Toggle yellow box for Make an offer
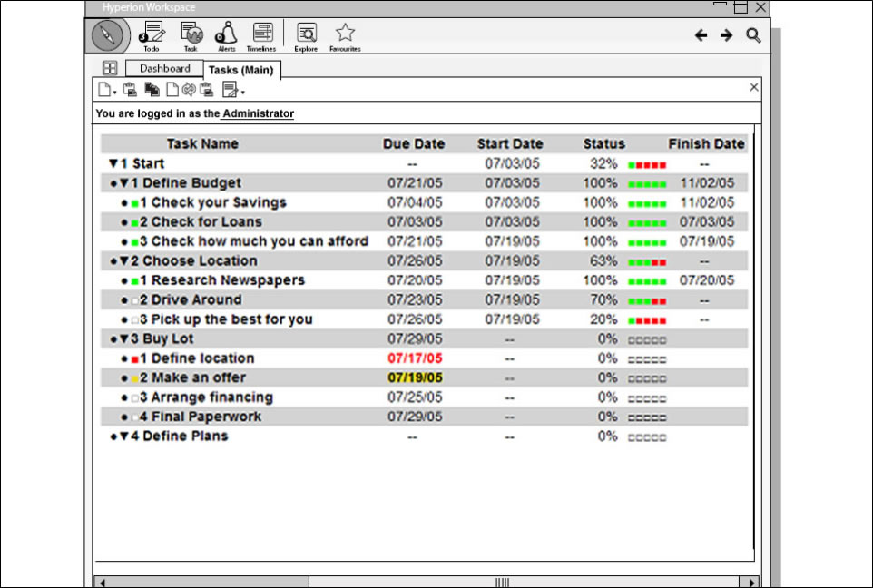 tap(134, 379)
